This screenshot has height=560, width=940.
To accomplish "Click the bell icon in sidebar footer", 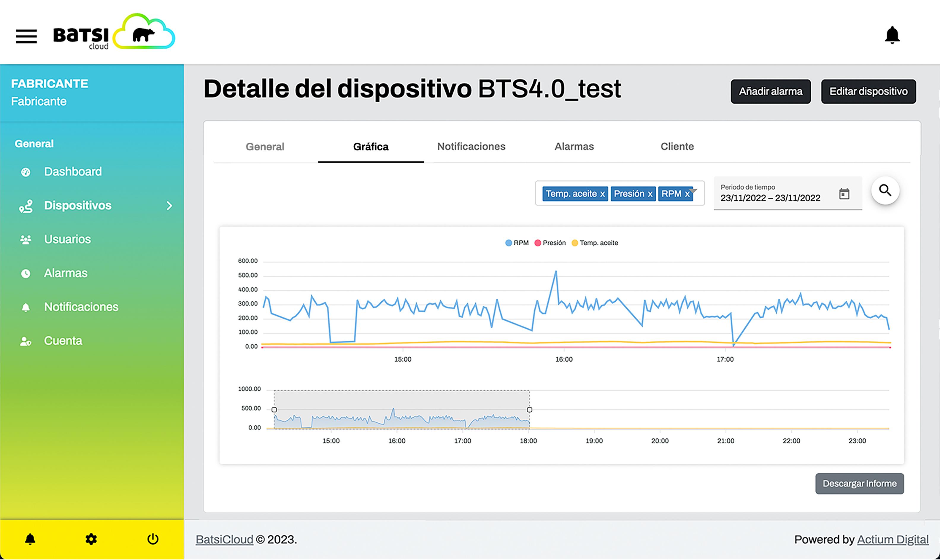I will [x=30, y=539].
